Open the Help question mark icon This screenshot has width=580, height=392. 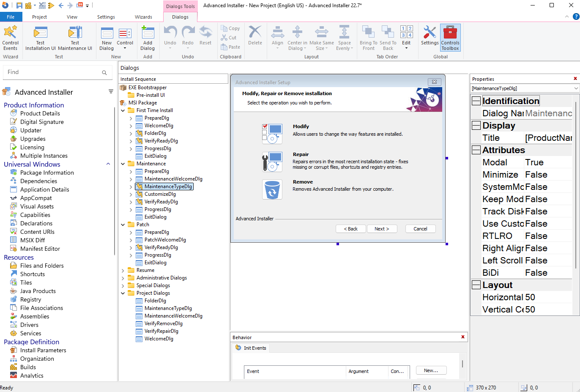(x=576, y=17)
